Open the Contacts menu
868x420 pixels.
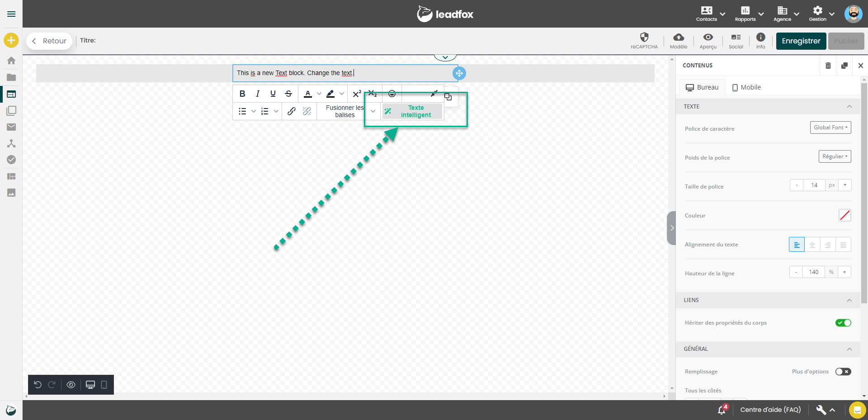click(710, 14)
